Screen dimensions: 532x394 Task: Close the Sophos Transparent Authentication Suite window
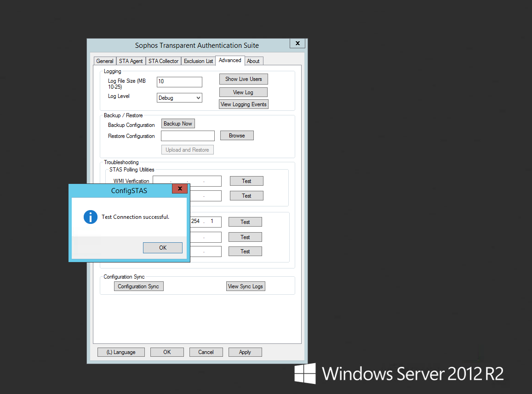pyautogui.click(x=297, y=43)
